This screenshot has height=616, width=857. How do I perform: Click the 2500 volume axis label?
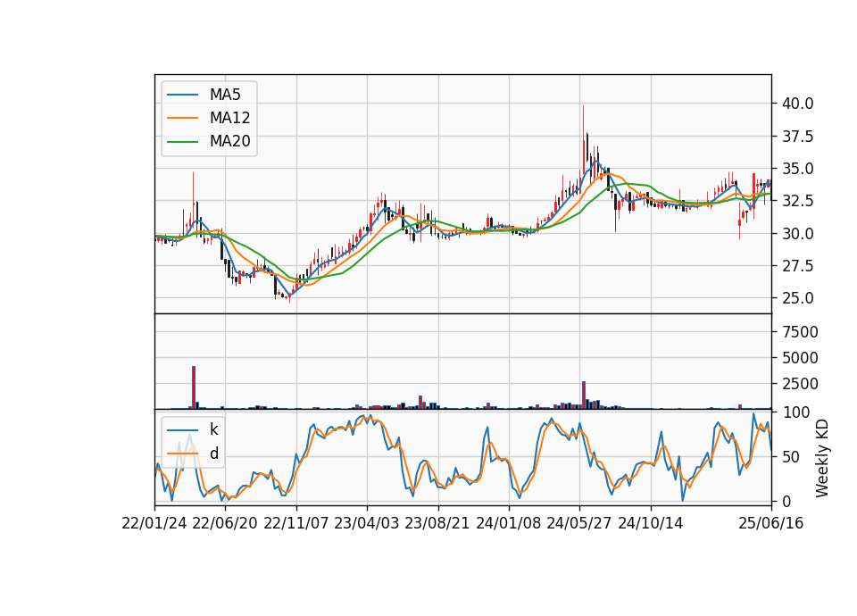point(800,384)
